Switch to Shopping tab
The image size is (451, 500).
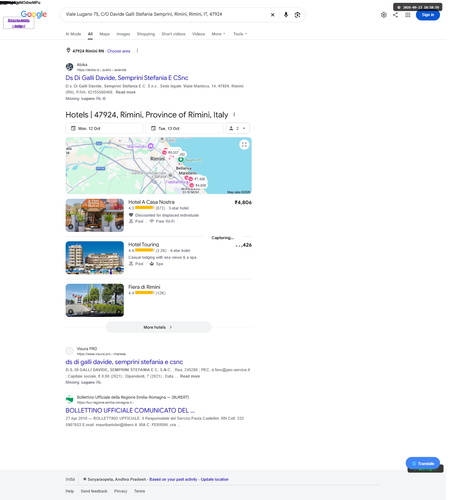[x=146, y=34]
